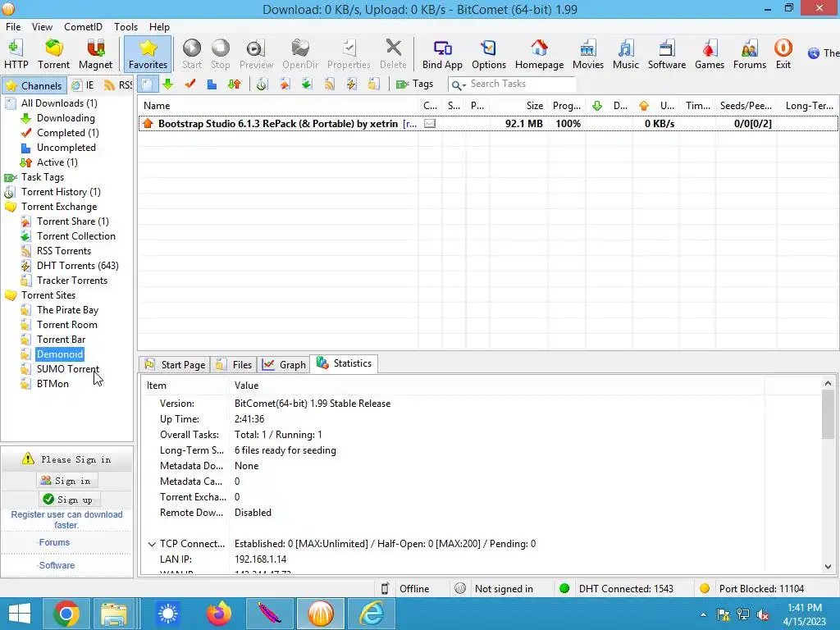The height and width of the screenshot is (630, 840).
Task: Open Options from the toolbar
Action: pyautogui.click(x=489, y=54)
